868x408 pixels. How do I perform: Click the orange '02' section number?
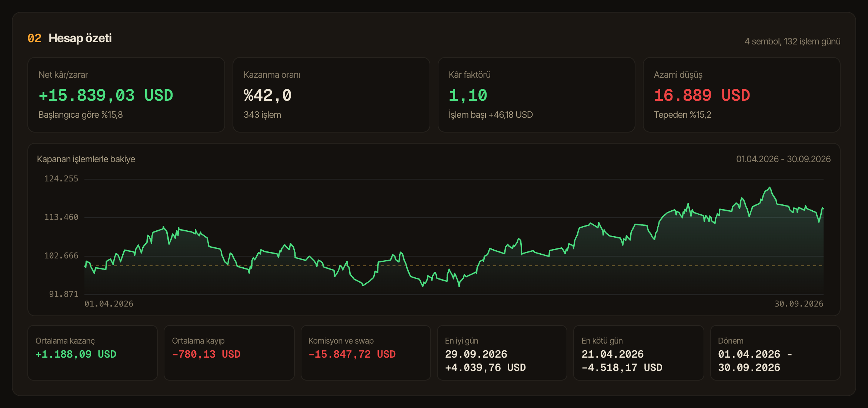34,38
